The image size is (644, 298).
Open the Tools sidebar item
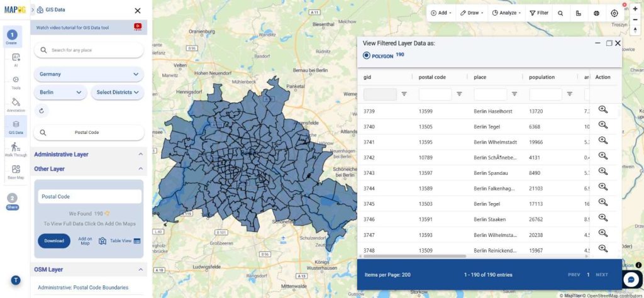point(16,82)
